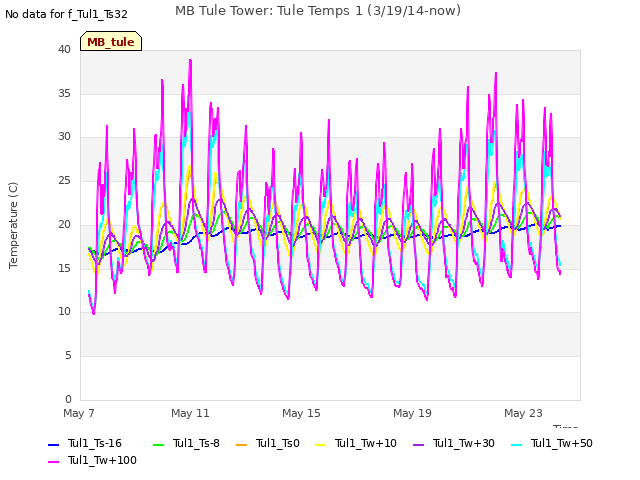Viewport: 640px width, 480px height.
Task: Click the 0 y-axis tick label
Action: 68,399
